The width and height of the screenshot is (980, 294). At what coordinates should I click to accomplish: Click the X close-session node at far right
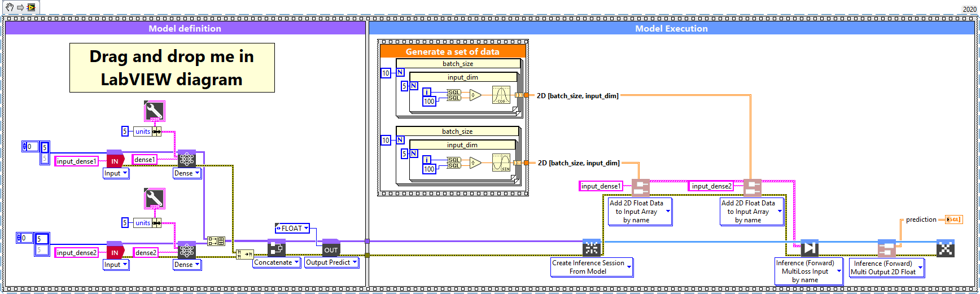(x=945, y=248)
